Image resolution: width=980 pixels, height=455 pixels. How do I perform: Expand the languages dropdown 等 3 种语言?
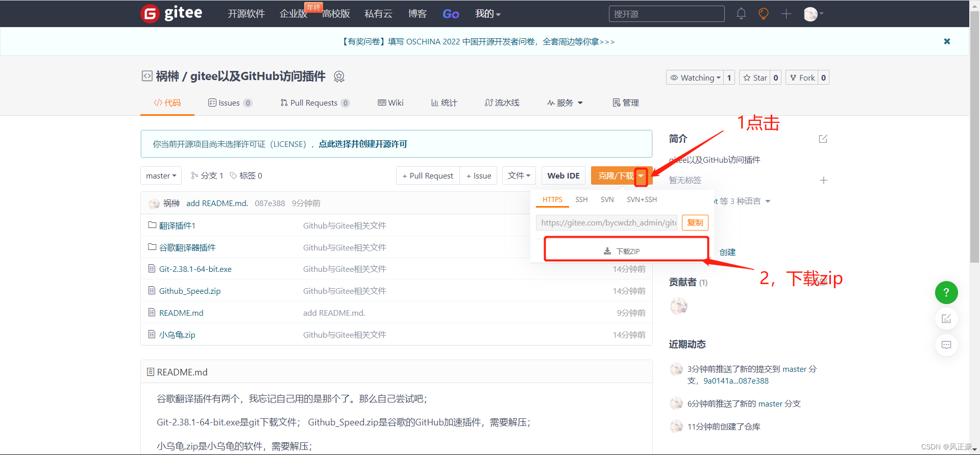coord(745,201)
